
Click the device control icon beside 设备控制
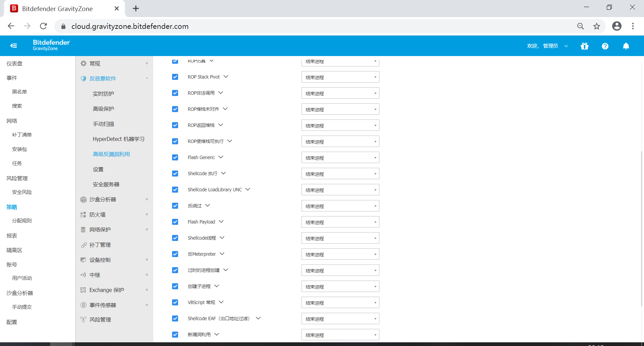(x=83, y=260)
